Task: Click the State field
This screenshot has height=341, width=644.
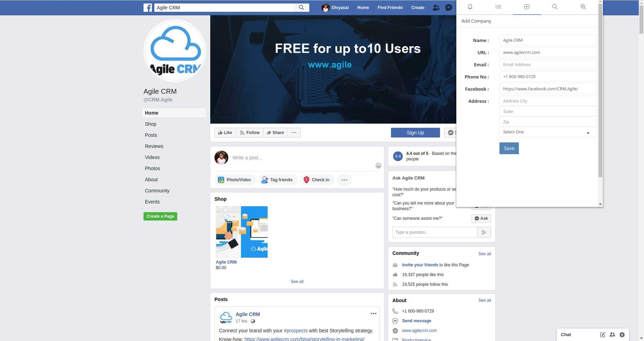Action: (x=548, y=111)
